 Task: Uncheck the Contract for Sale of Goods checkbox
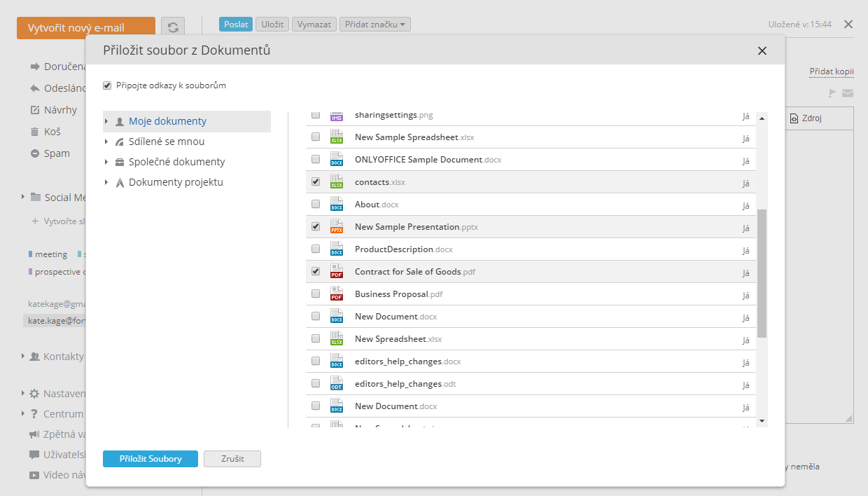[316, 272]
